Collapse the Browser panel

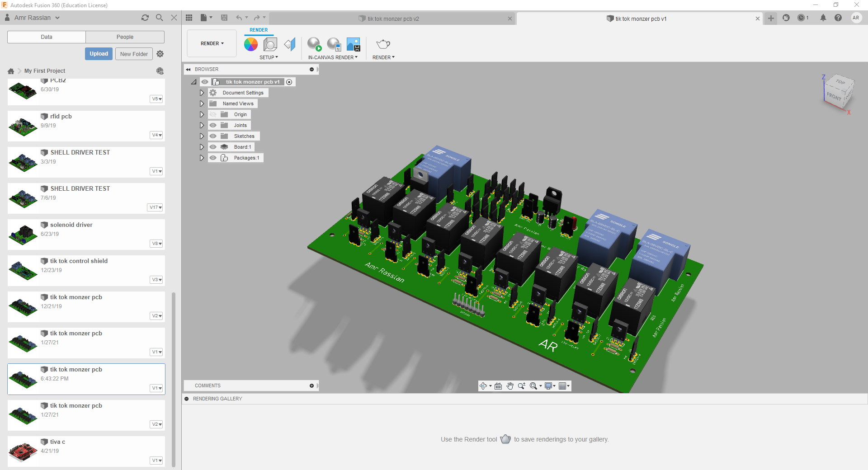coord(188,69)
